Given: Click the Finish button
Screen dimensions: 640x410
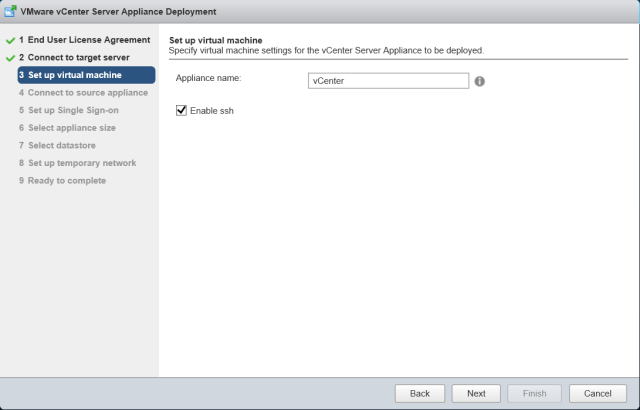Looking at the screenshot, I should [535, 393].
